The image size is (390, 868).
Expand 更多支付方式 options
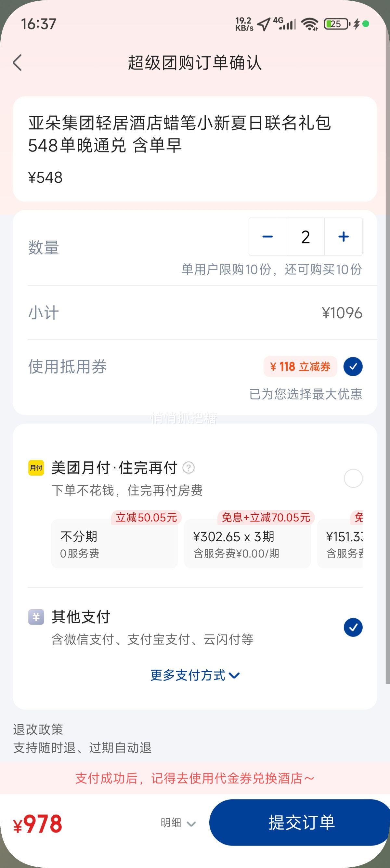pyautogui.click(x=195, y=675)
